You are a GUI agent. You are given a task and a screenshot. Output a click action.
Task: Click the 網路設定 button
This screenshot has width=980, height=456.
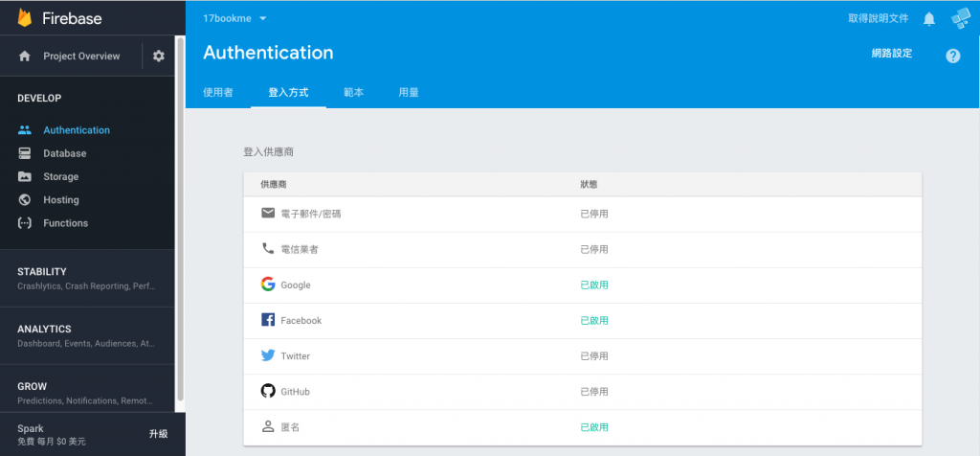[892, 54]
